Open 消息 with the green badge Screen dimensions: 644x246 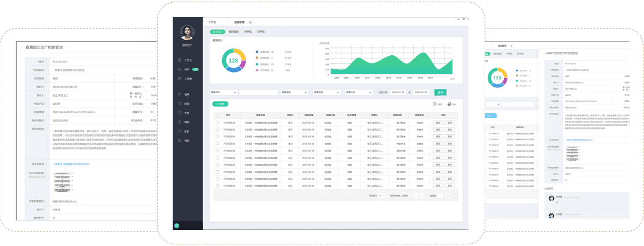coord(187,69)
